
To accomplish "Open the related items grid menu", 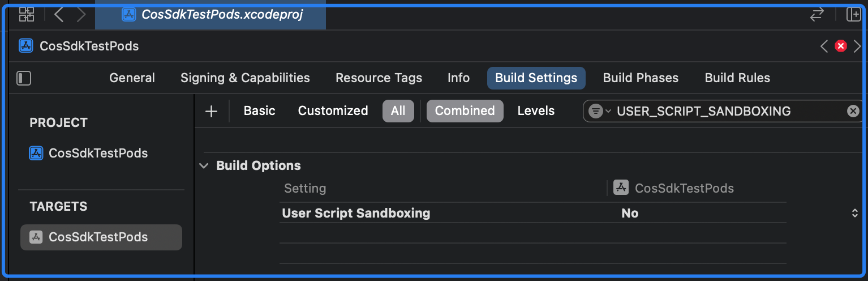I will (27, 15).
